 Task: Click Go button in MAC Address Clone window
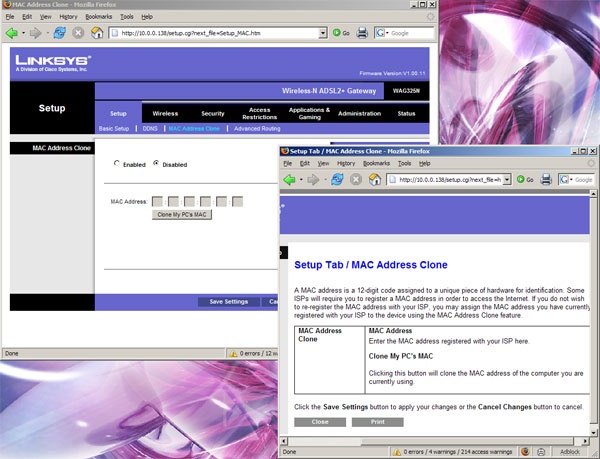click(341, 33)
